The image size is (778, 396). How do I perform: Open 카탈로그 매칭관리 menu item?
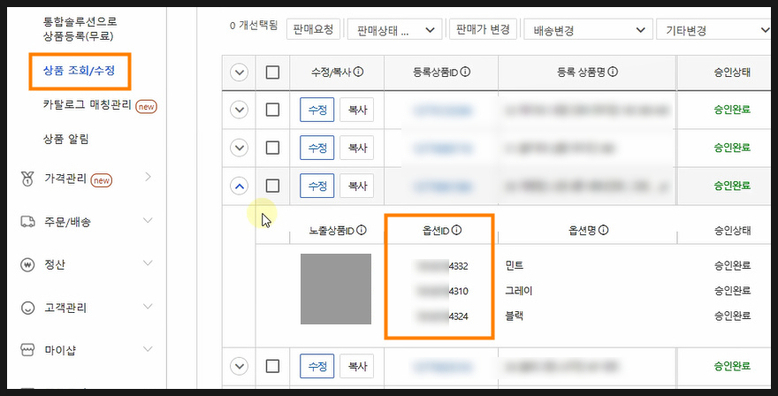coord(87,105)
